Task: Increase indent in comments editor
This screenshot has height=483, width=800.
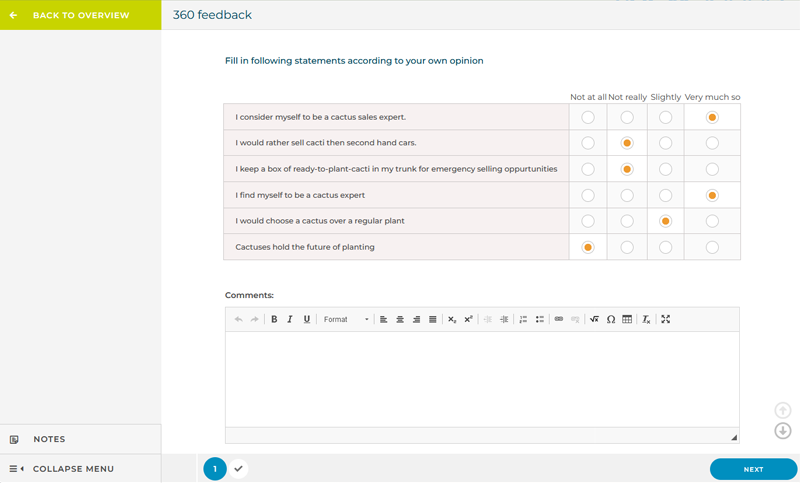Action: click(504, 319)
